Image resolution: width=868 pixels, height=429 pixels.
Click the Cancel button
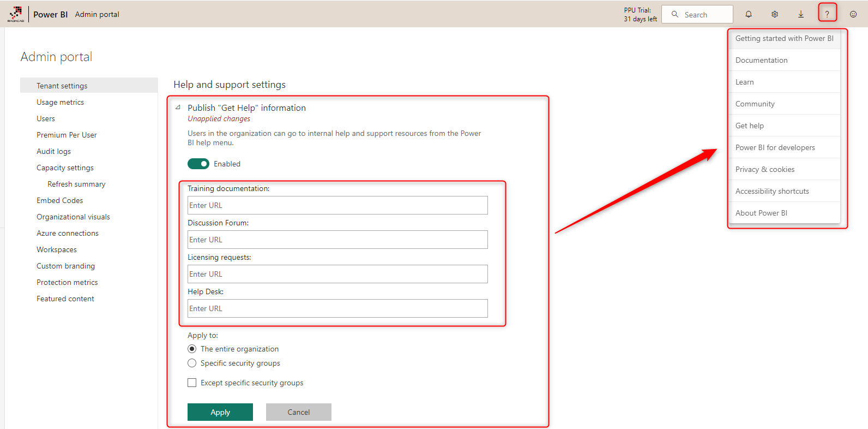[298, 412]
